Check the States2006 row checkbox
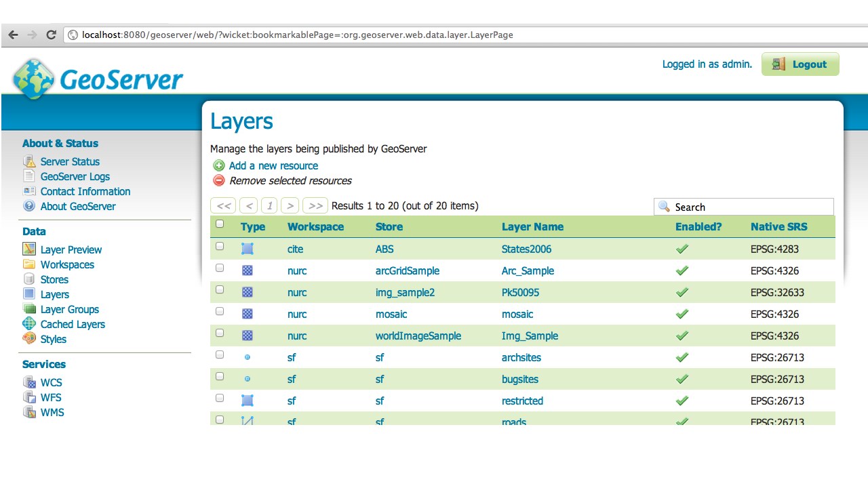The width and height of the screenshot is (868, 488). pos(220,247)
